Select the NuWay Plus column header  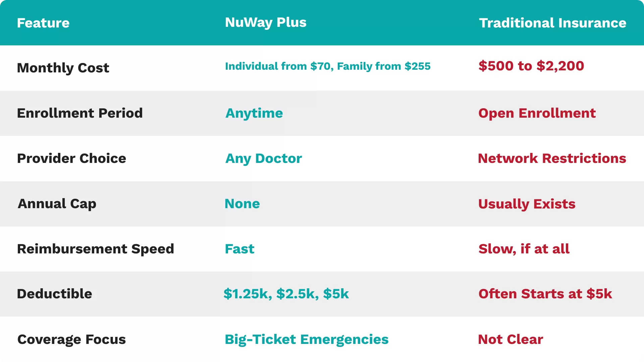266,22
